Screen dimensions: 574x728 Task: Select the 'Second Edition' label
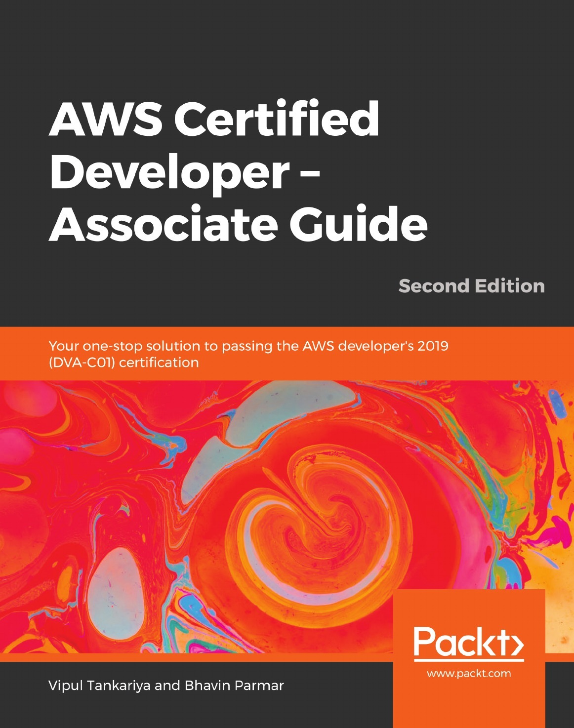(x=471, y=286)
